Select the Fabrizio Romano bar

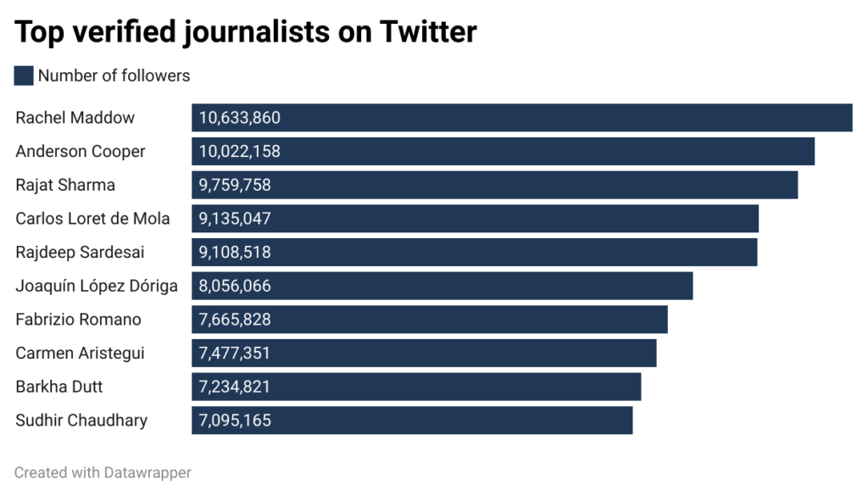coord(429,320)
